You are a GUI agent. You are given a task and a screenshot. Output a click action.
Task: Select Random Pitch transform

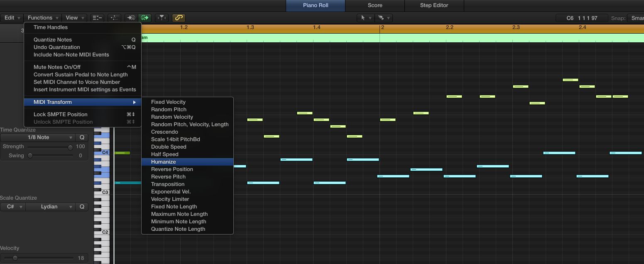pos(187,110)
